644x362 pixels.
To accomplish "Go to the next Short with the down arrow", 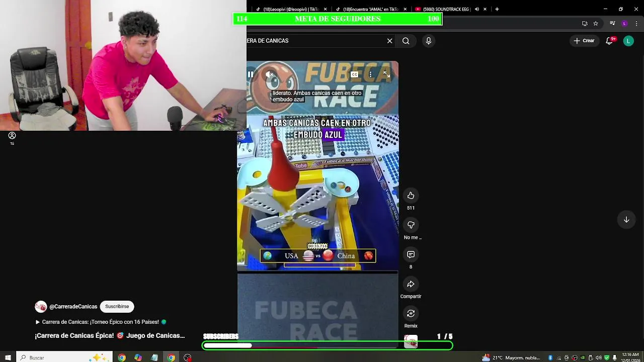I will pos(626,220).
